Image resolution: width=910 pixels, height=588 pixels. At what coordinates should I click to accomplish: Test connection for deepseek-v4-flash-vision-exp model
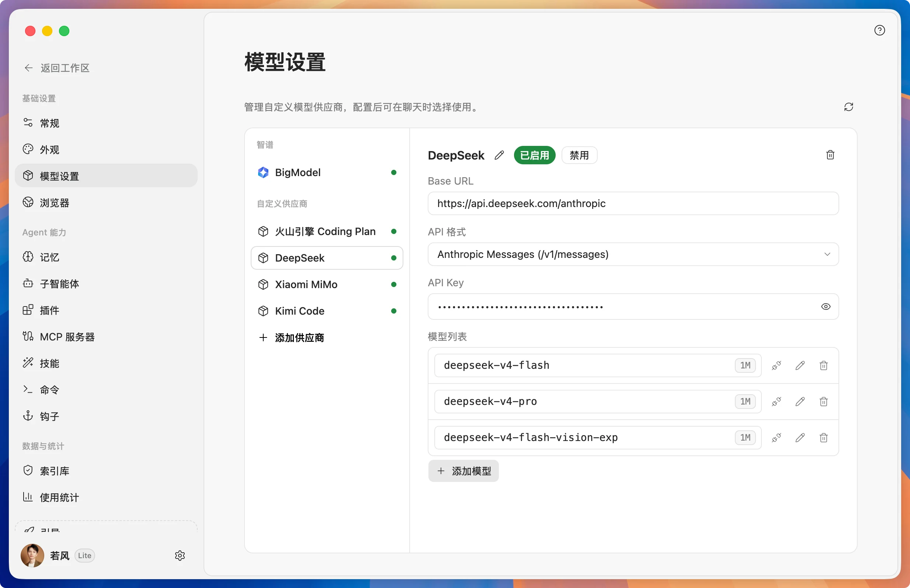776,438
